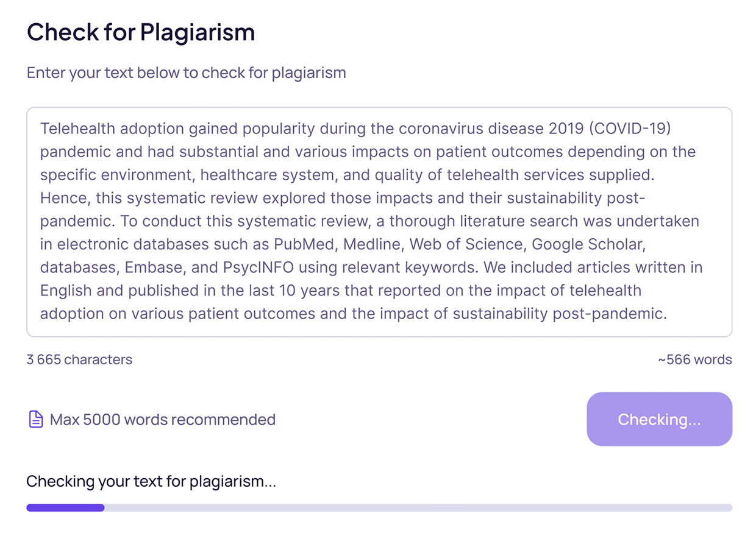
Task: Click the "Max 5000 words recommended" label
Action: [x=163, y=420]
